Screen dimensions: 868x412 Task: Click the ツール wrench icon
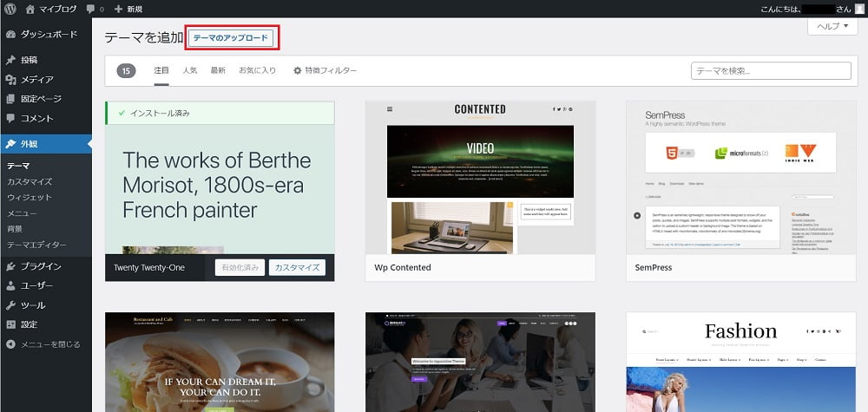10,305
